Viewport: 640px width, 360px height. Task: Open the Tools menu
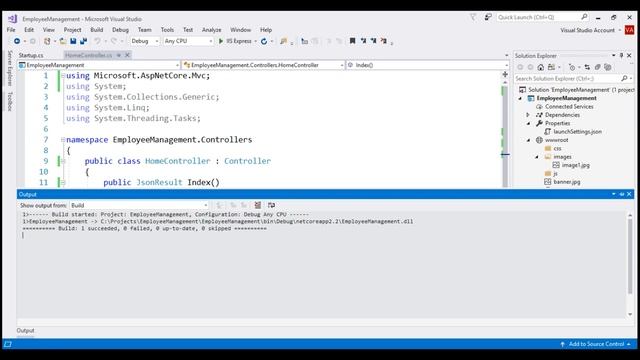click(167, 30)
